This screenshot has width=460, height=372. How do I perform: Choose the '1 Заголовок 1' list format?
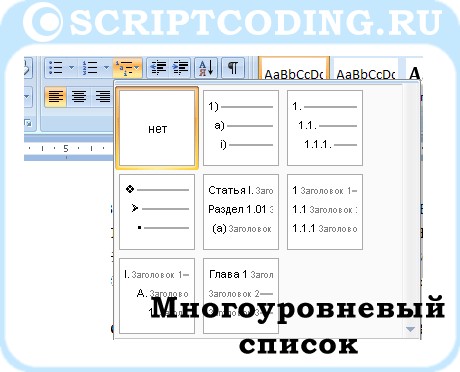tap(325, 212)
